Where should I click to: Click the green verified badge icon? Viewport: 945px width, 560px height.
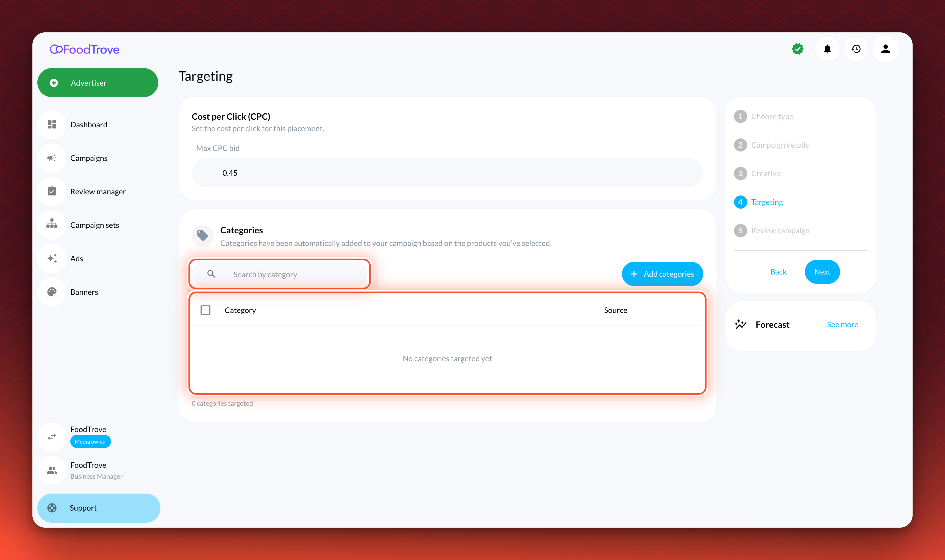pyautogui.click(x=797, y=49)
